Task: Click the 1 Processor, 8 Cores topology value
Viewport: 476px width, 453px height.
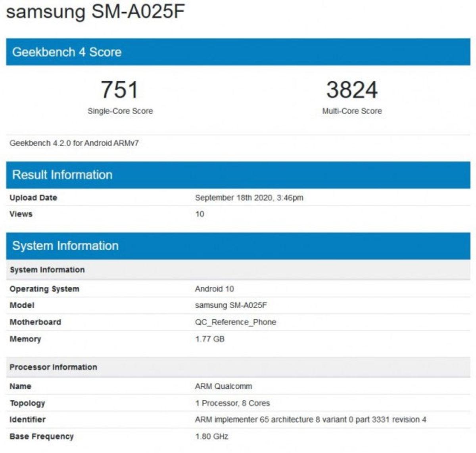Action: 231,403
